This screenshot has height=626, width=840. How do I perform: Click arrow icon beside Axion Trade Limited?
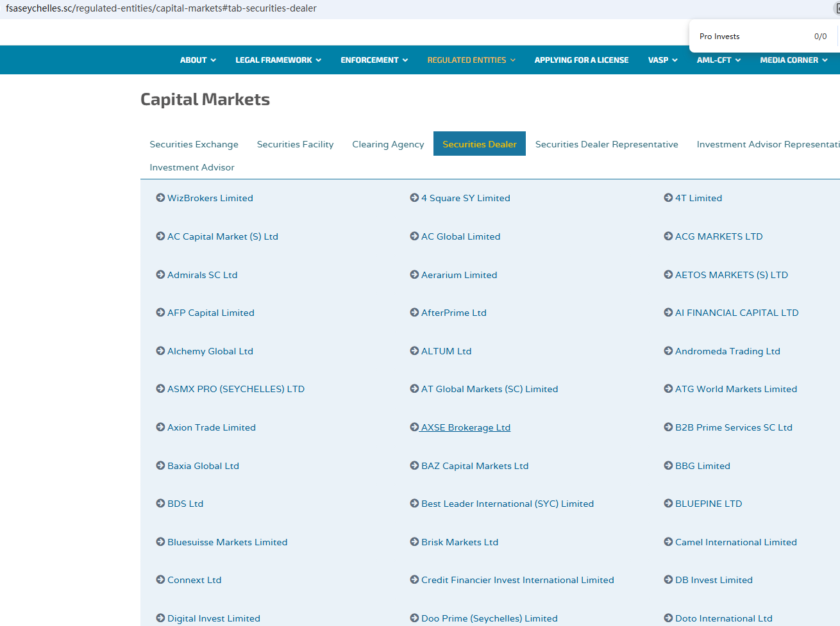[160, 427]
